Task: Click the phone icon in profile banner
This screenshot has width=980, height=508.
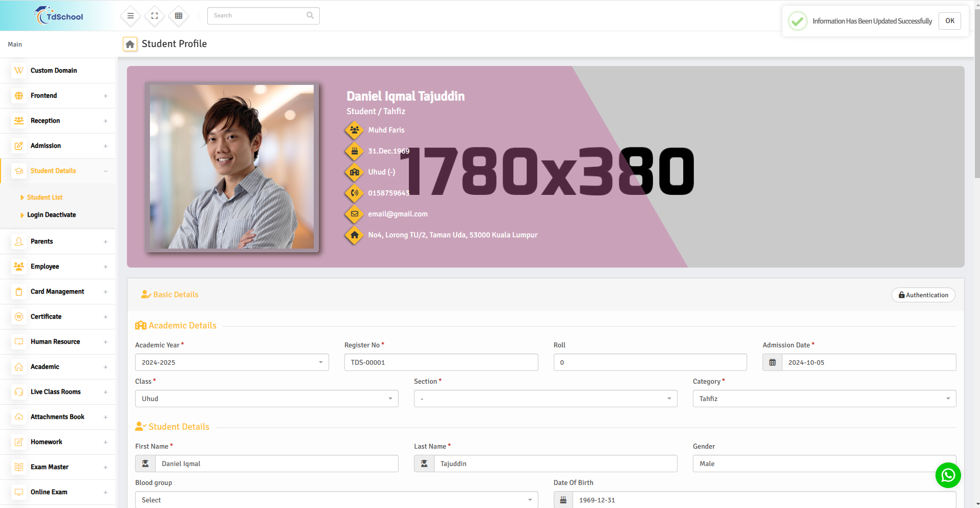Action: tap(354, 193)
